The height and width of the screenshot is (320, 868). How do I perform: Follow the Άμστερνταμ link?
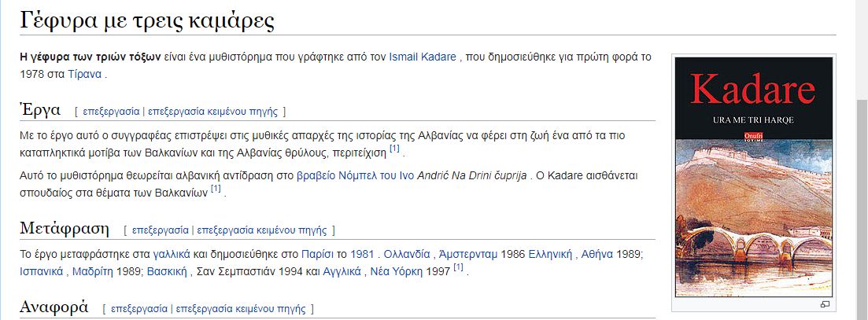pos(468,255)
